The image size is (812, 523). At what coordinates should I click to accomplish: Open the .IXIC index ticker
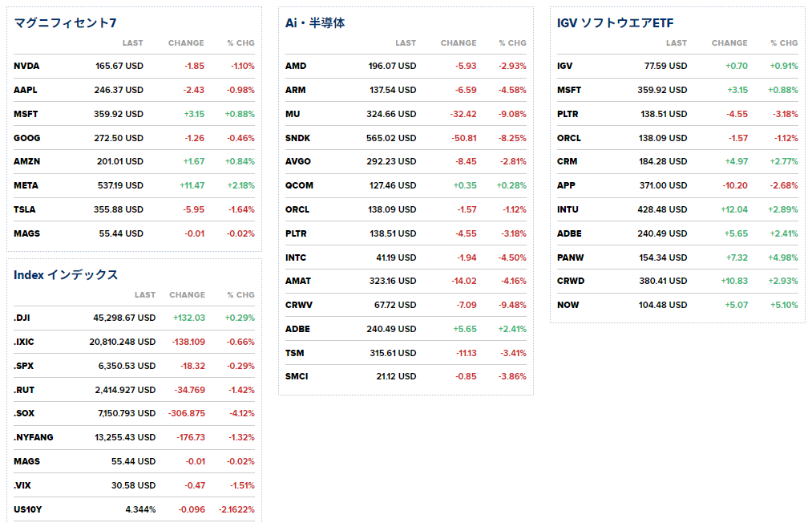coord(24,342)
